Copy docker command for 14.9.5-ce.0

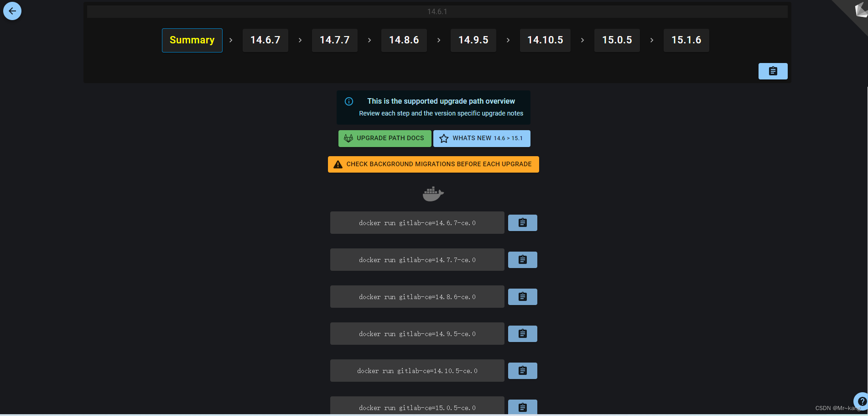522,333
